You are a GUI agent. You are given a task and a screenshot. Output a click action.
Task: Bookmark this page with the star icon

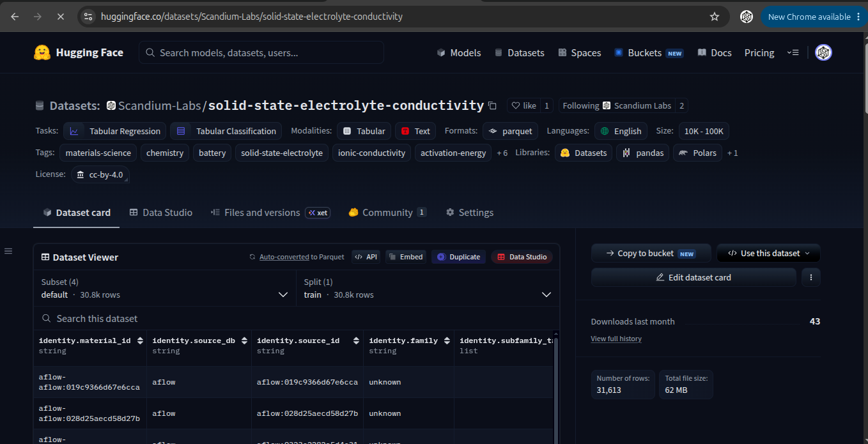pyautogui.click(x=715, y=17)
